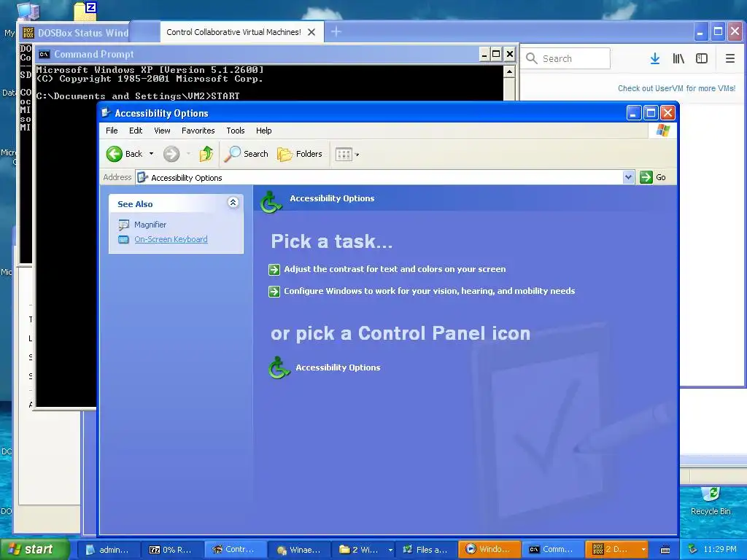Viewport: 747px width, 560px height.
Task: Open the Edit menu
Action: point(136,131)
